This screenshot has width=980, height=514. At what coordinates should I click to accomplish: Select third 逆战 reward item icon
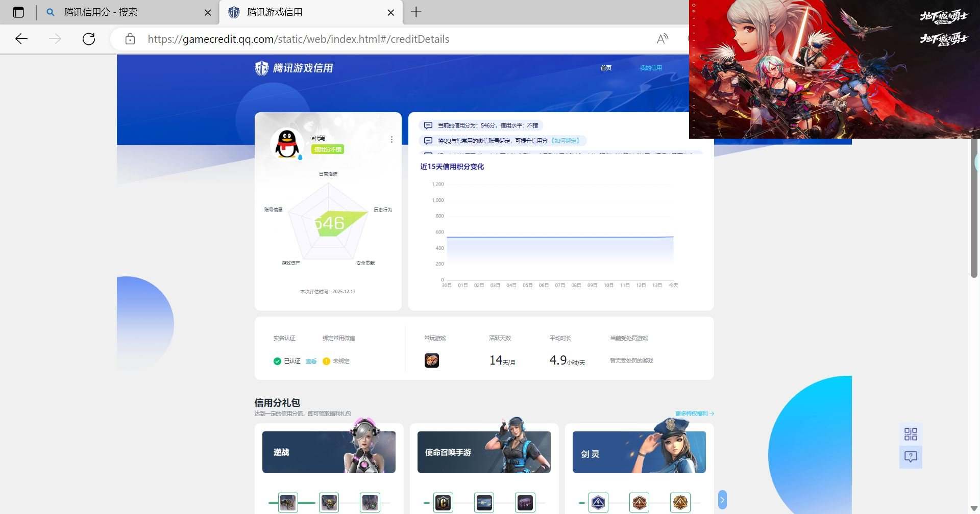click(x=370, y=503)
